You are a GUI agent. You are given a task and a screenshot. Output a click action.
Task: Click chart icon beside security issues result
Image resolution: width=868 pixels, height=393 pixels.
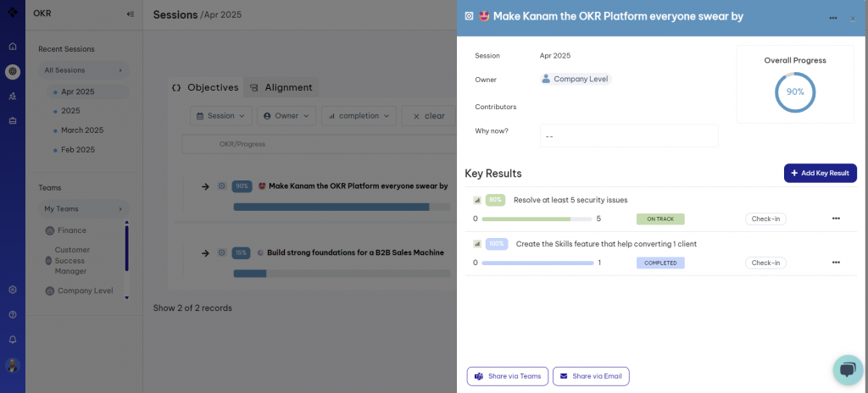(x=476, y=201)
